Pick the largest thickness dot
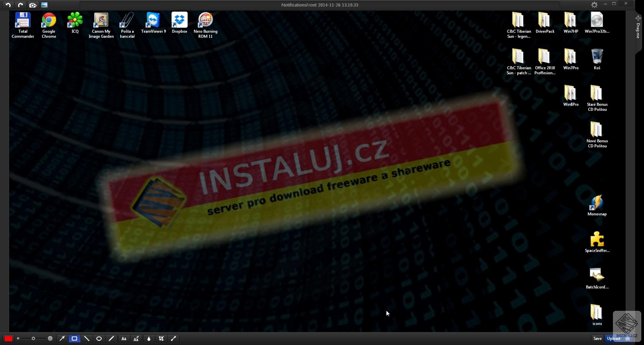 (50, 339)
